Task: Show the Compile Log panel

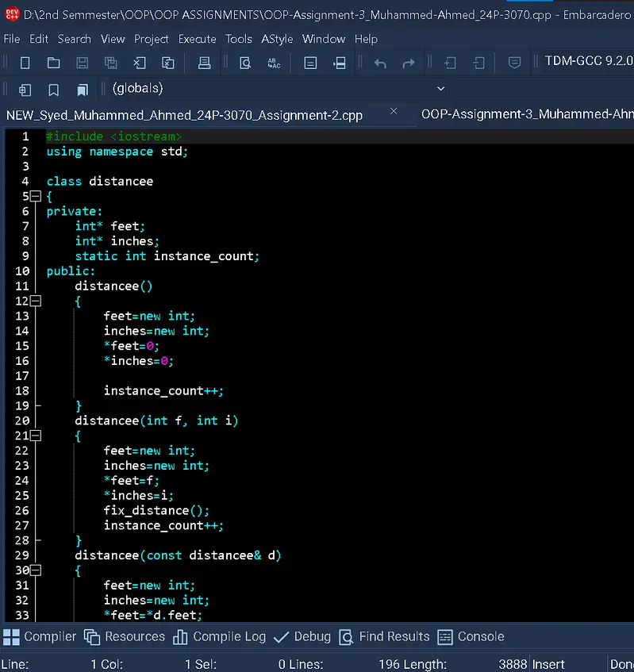Action: coord(219,636)
